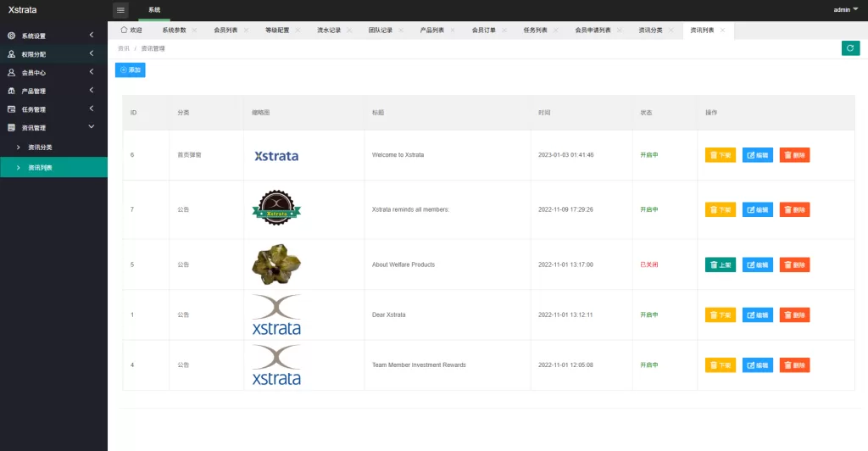This screenshot has width=868, height=451.
Task: Publish 'About Welfare Products' using the 上架 button
Action: pyautogui.click(x=721, y=264)
